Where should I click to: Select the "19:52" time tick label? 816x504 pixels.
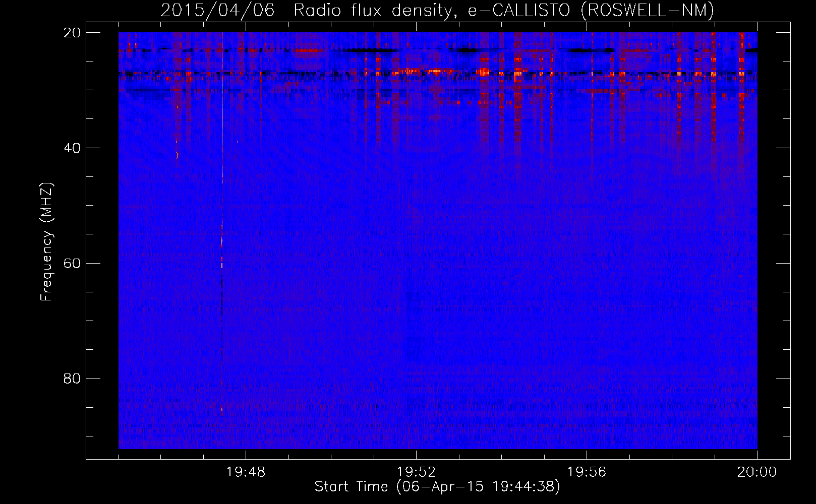[x=416, y=472]
